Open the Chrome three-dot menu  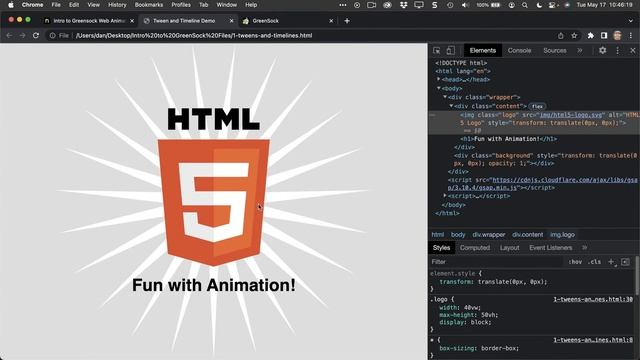click(x=631, y=36)
